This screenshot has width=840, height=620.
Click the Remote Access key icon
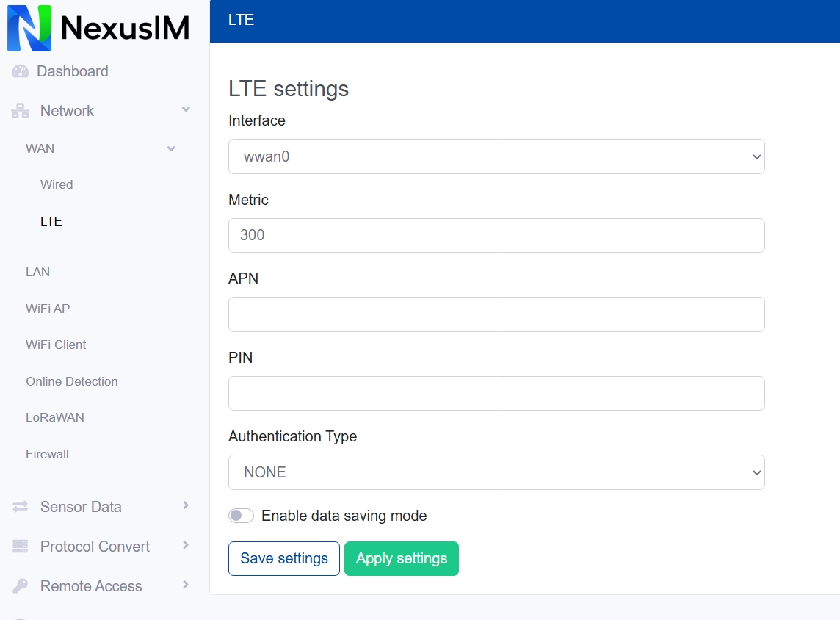[x=21, y=585]
